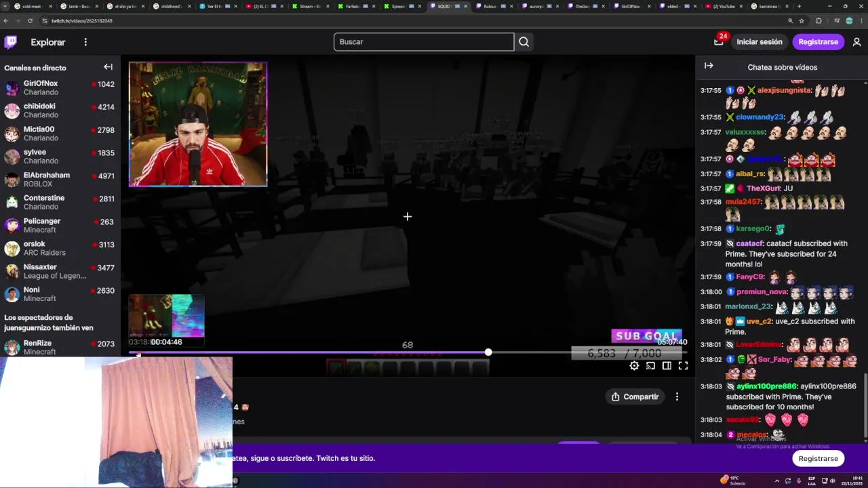868x488 pixels.
Task: Select ElAbrahaham ROBLOX channel
Action: point(60,180)
